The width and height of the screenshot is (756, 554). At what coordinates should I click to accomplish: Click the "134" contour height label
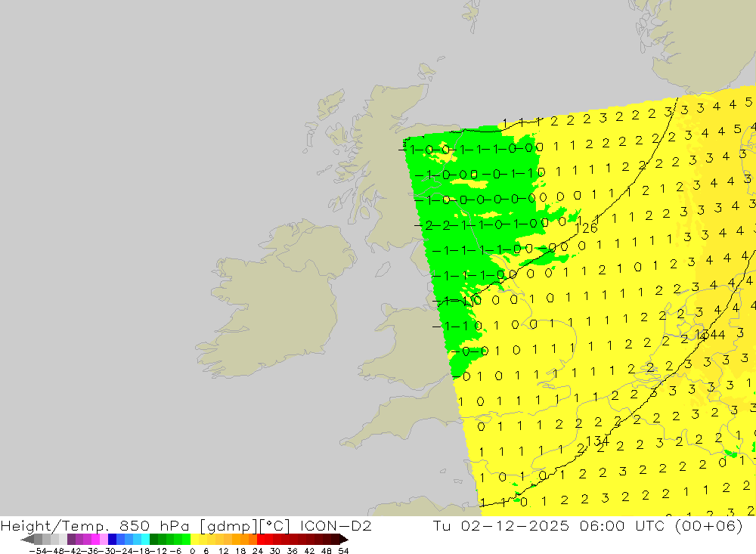(598, 441)
